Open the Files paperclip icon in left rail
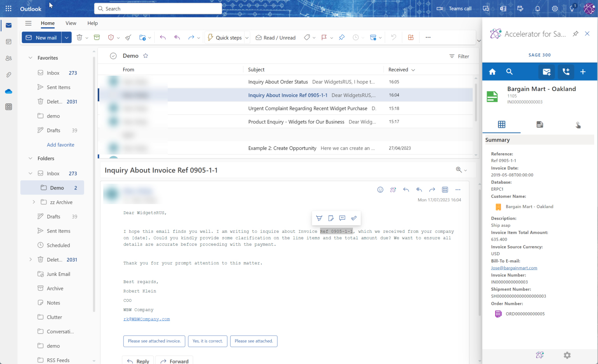 9,75
